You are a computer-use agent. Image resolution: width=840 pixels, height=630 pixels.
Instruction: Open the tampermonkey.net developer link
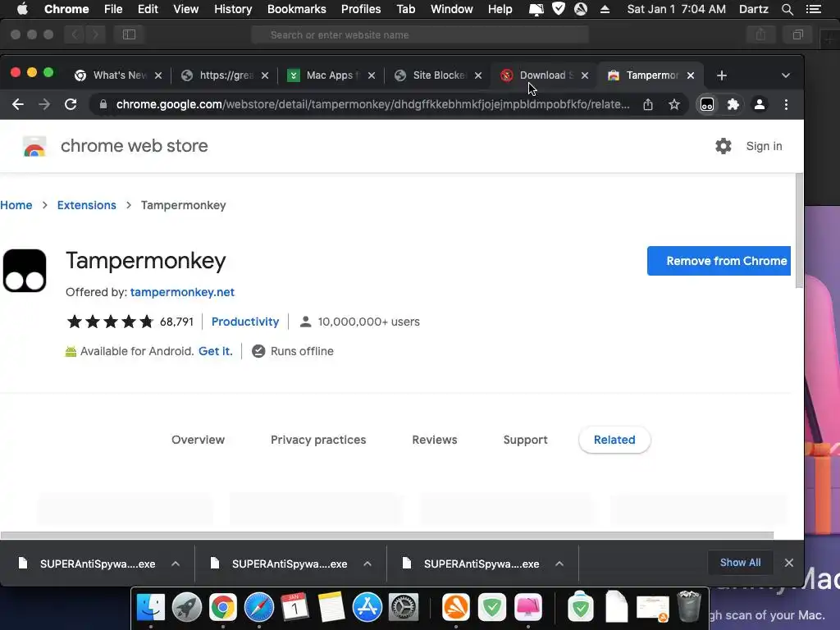(182, 292)
